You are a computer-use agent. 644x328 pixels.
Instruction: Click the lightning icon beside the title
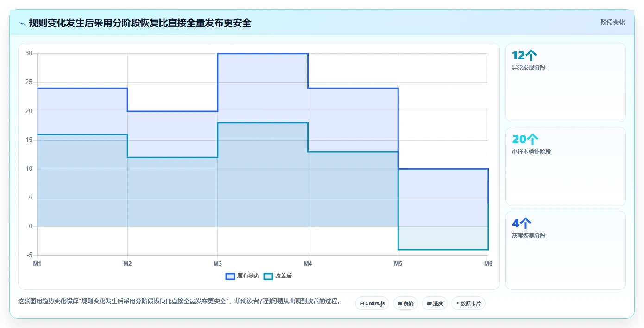pos(22,23)
